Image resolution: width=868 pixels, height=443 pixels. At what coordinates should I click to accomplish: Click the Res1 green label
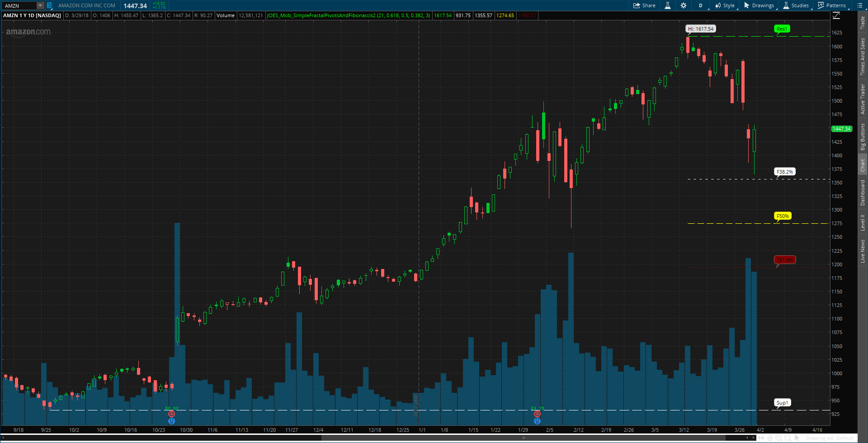click(782, 29)
